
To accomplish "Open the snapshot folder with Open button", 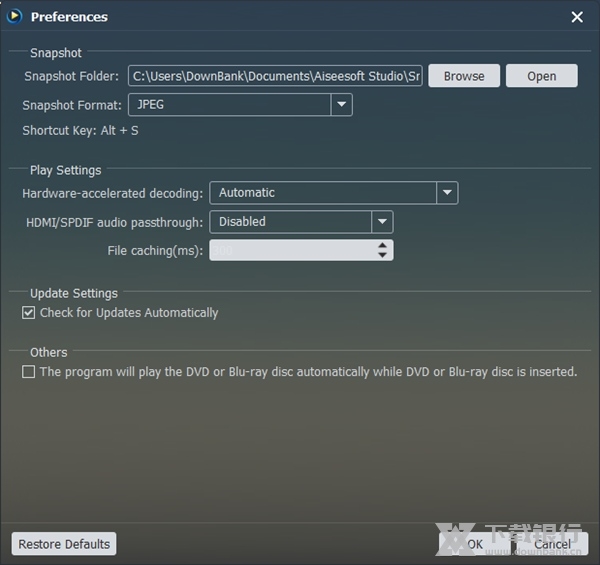I will point(541,76).
